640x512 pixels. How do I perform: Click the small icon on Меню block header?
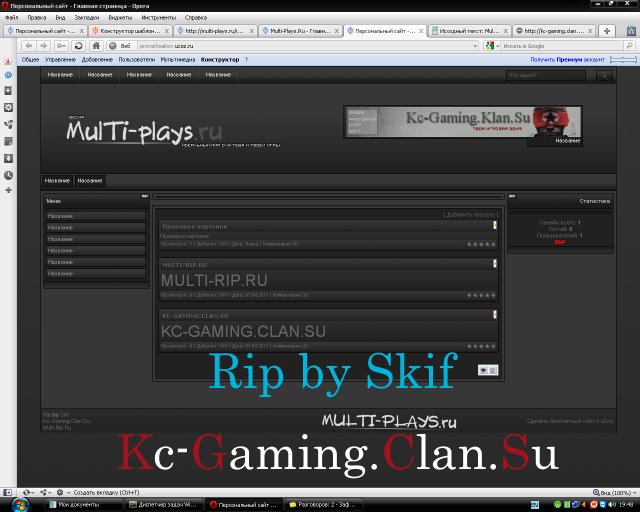pos(144,196)
